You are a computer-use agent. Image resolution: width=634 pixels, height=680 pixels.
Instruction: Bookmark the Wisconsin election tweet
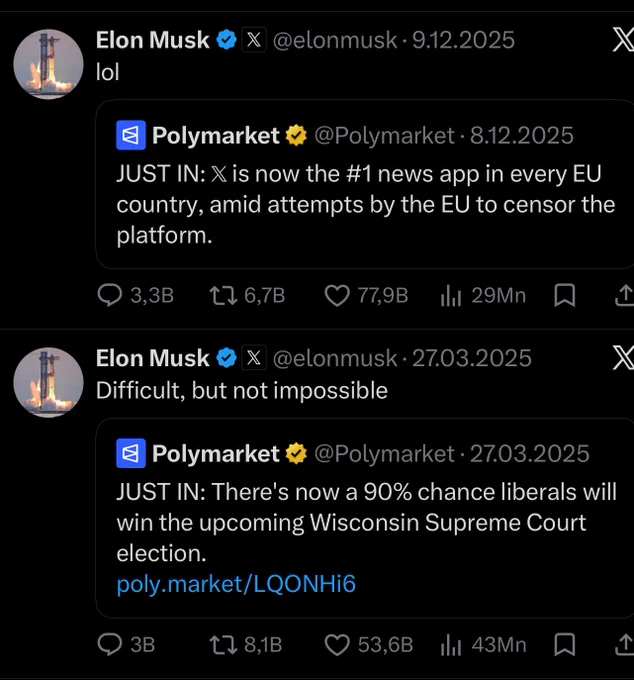[x=565, y=645]
